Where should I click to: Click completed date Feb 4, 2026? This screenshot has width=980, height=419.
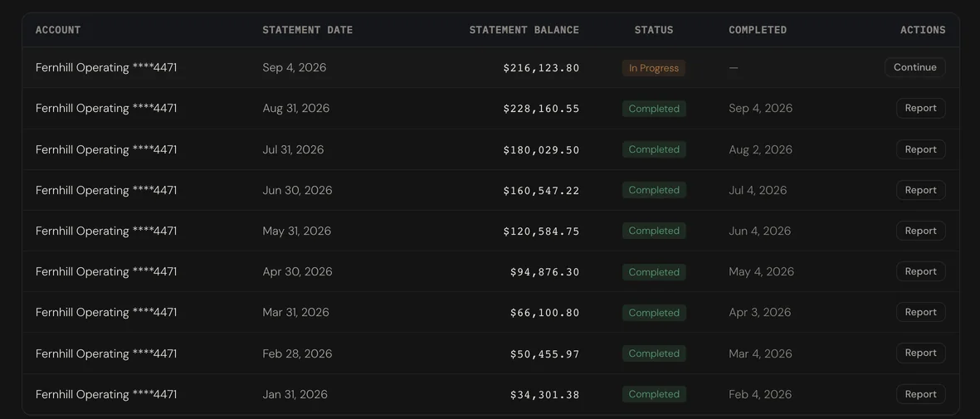(760, 394)
